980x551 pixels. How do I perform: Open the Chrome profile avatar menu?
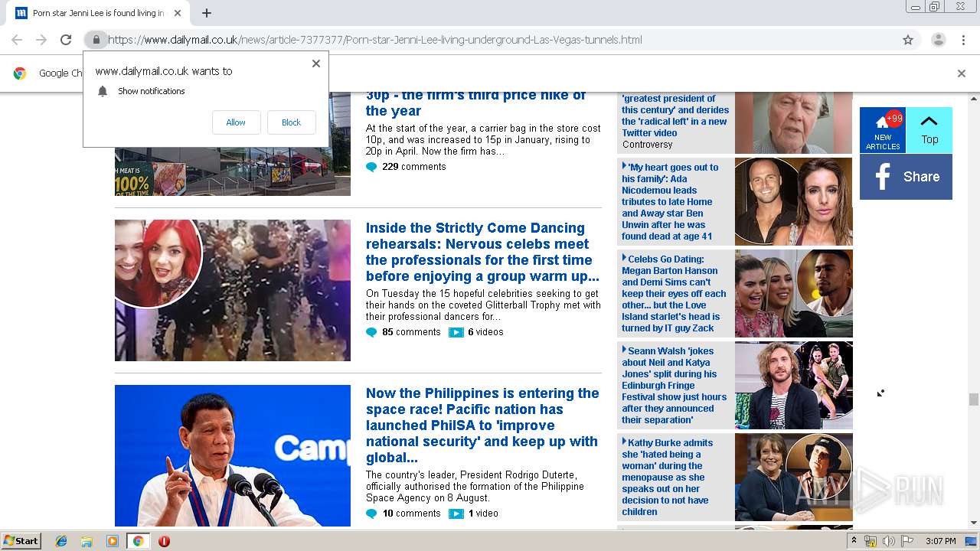click(x=938, y=40)
